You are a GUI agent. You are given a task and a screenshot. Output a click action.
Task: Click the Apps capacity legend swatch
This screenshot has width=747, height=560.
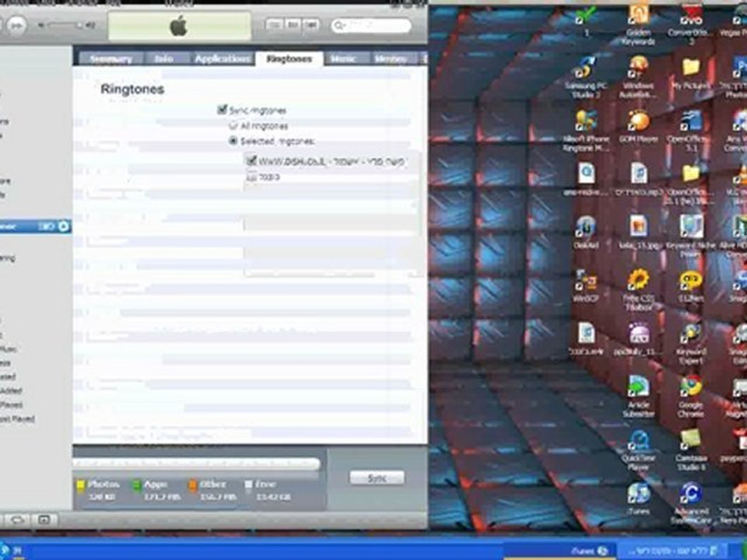(137, 485)
